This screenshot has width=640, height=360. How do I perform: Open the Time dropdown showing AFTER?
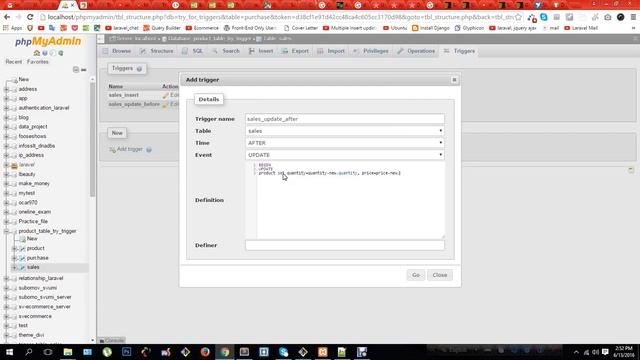click(x=344, y=143)
